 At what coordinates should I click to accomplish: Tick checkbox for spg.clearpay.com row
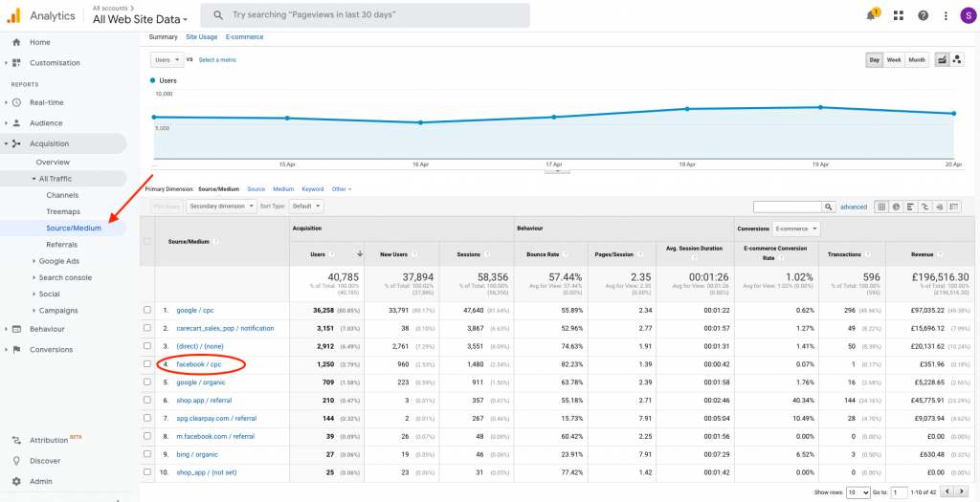[146, 418]
